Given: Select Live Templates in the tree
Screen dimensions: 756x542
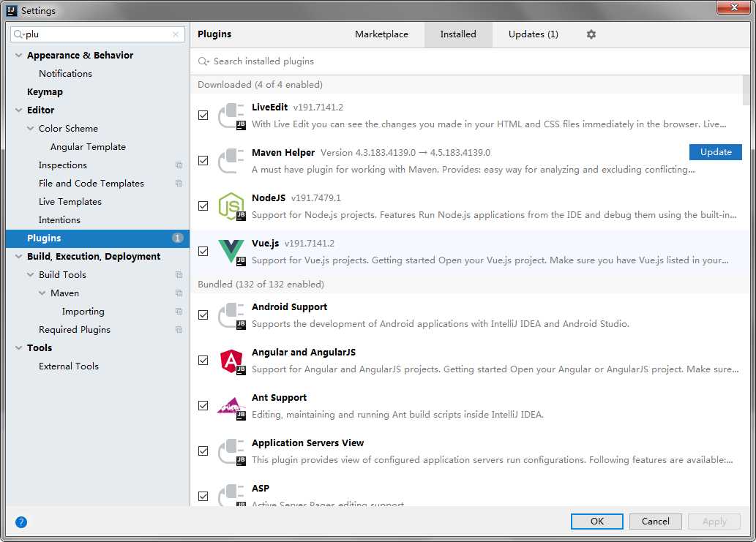Looking at the screenshot, I should pyautogui.click(x=70, y=202).
